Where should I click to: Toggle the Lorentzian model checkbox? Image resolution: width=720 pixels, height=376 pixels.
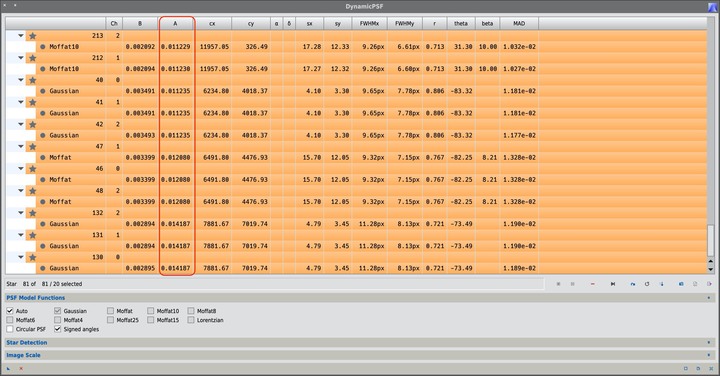pos(191,320)
